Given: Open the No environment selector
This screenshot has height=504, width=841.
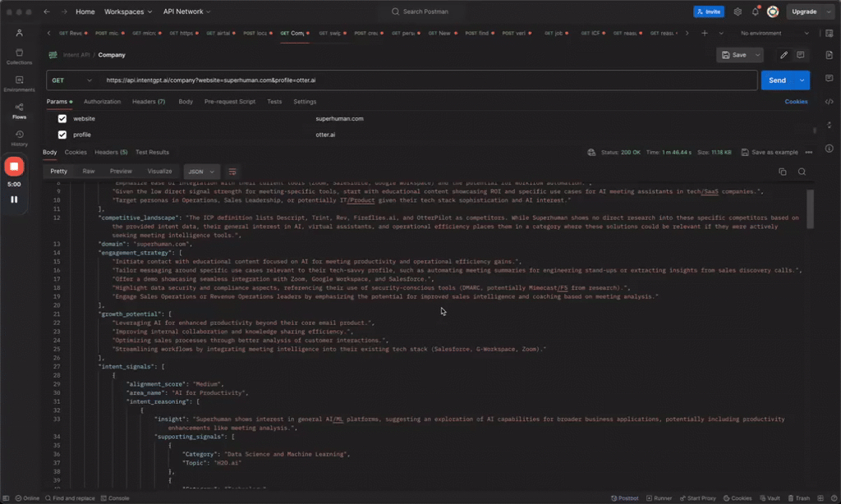Looking at the screenshot, I should point(772,34).
